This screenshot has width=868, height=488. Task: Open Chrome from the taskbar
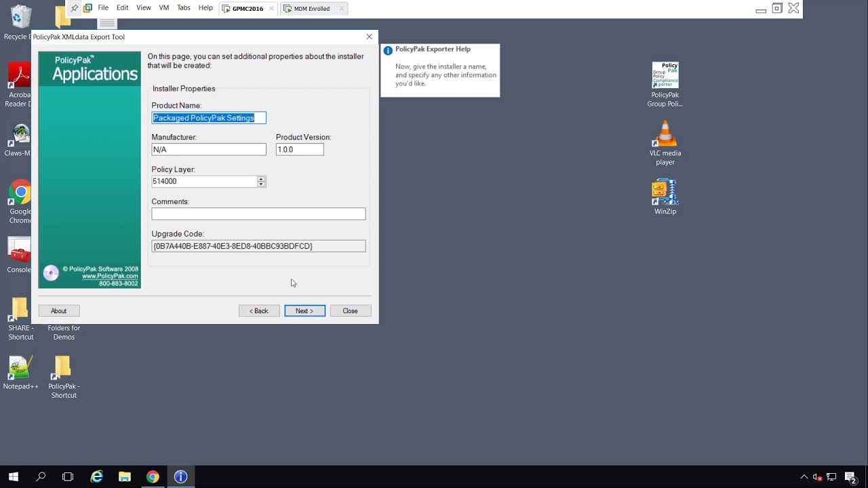click(153, 477)
